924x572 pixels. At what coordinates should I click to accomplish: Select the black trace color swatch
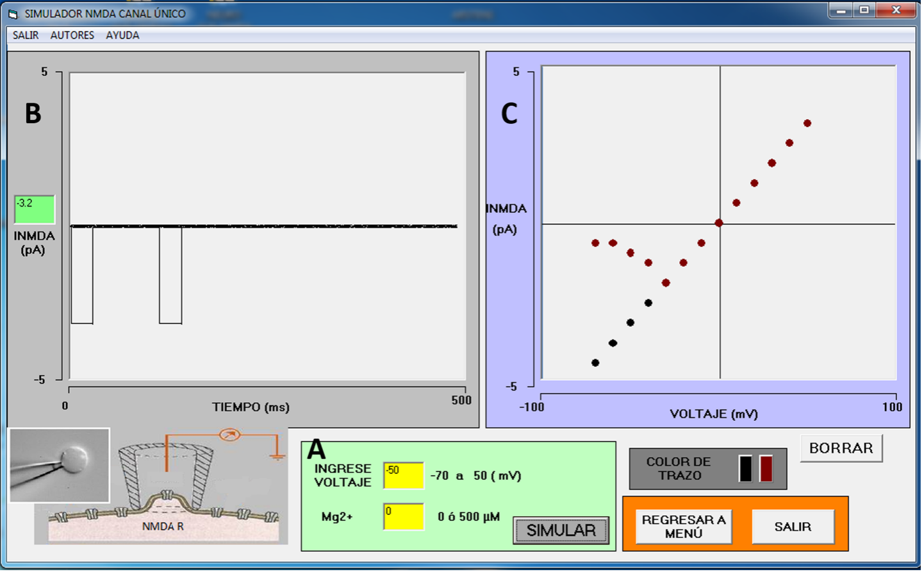tap(745, 469)
